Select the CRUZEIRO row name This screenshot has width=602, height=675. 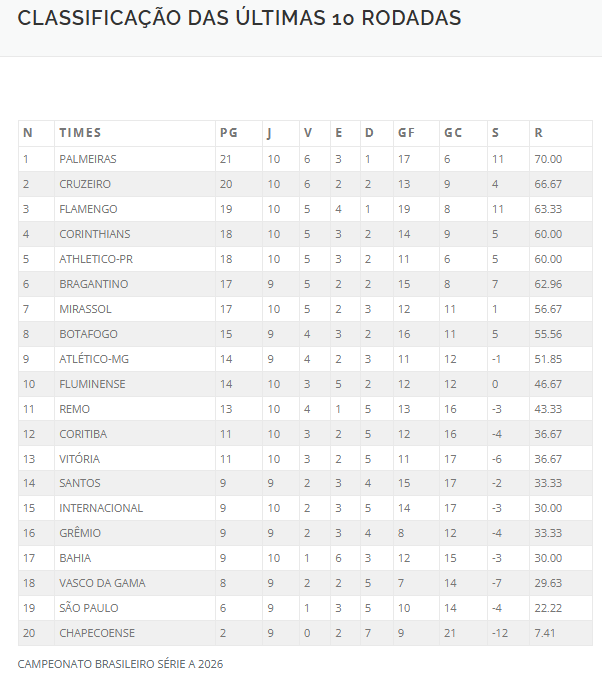85,184
